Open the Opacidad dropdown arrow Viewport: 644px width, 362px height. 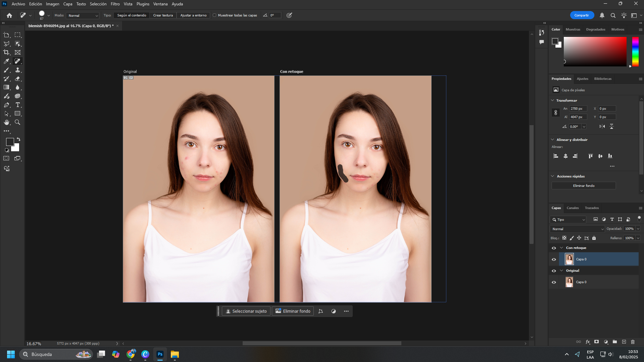click(638, 229)
